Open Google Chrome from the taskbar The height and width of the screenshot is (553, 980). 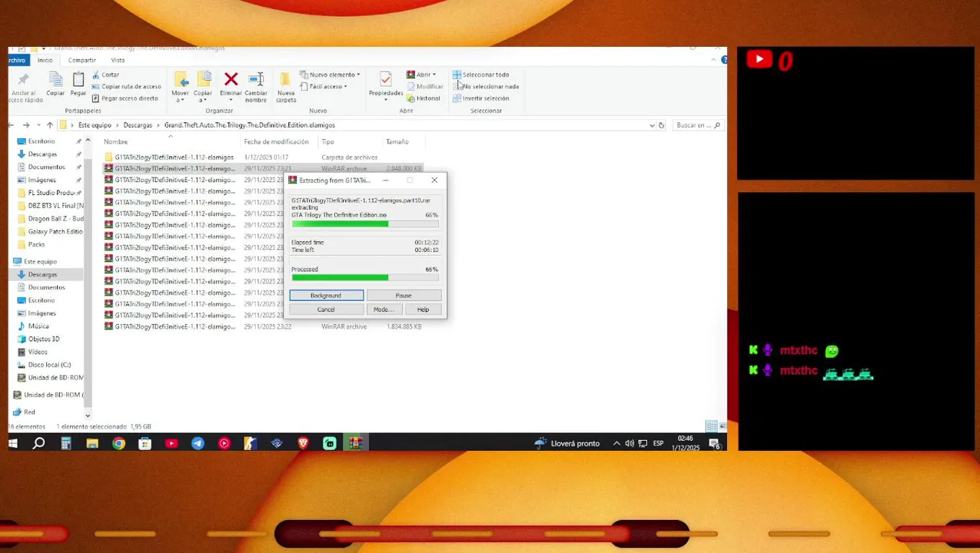tap(118, 443)
